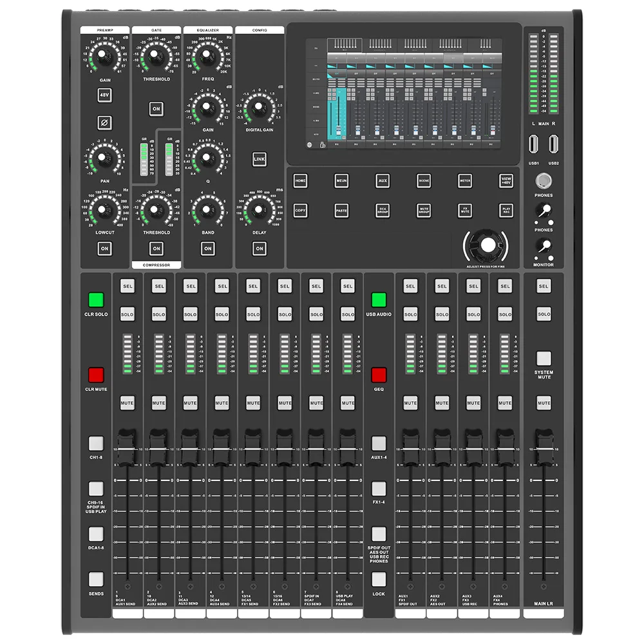This screenshot has width=644, height=644.
Task: Toggle the GATE ON button
Action: click(155, 108)
